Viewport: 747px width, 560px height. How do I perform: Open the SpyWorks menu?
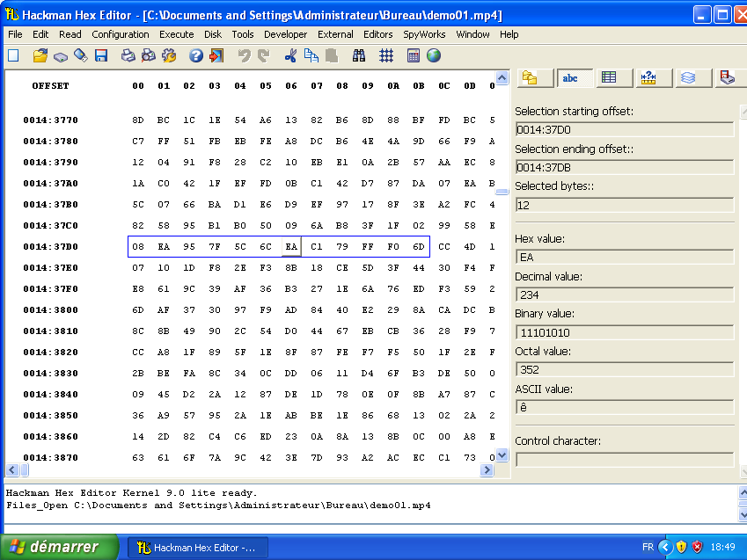coord(424,34)
